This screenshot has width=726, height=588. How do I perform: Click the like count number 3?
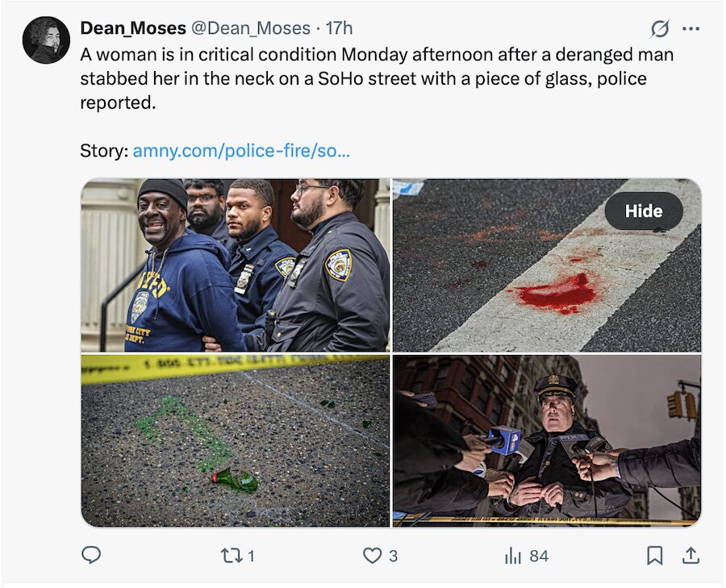(x=393, y=555)
